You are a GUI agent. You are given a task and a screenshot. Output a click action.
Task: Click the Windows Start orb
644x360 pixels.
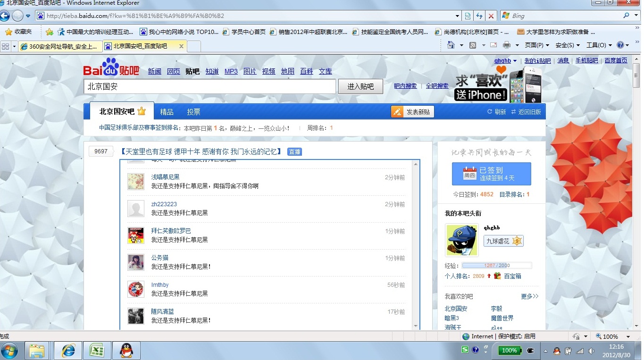click(9, 351)
